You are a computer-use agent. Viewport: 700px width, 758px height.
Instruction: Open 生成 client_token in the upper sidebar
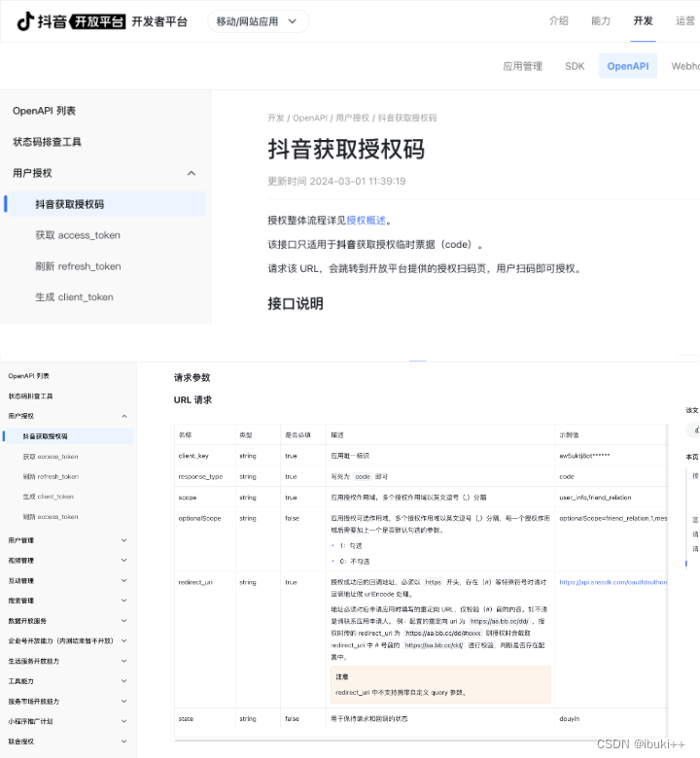click(x=74, y=297)
